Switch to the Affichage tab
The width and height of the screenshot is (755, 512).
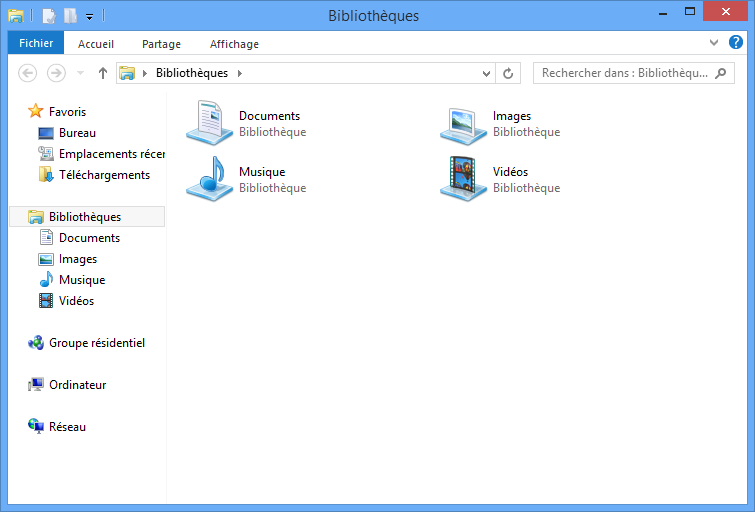pyautogui.click(x=234, y=44)
